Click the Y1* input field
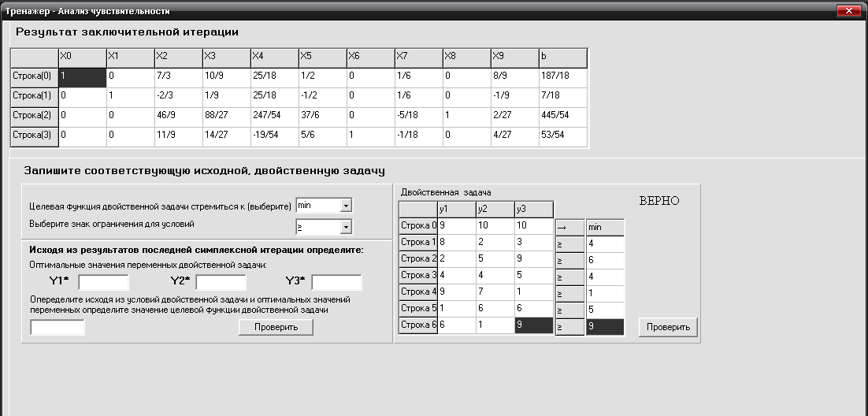Image resolution: width=868 pixels, height=416 pixels. point(103,282)
